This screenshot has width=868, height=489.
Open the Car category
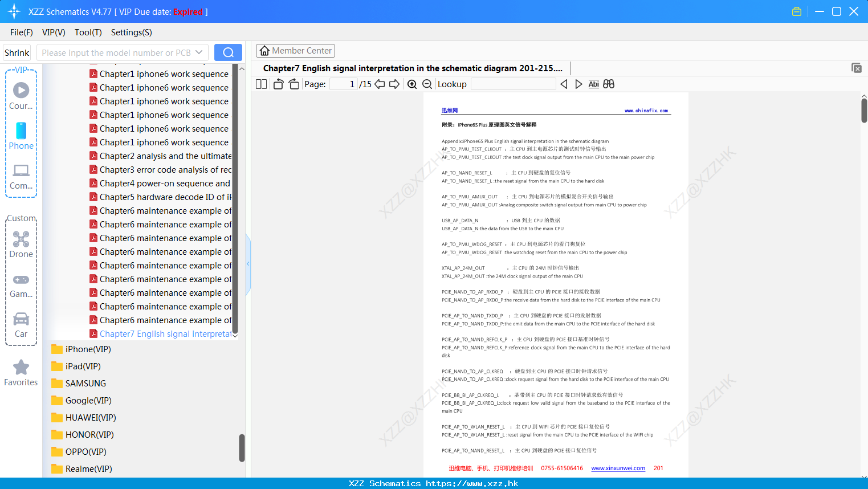(21, 325)
